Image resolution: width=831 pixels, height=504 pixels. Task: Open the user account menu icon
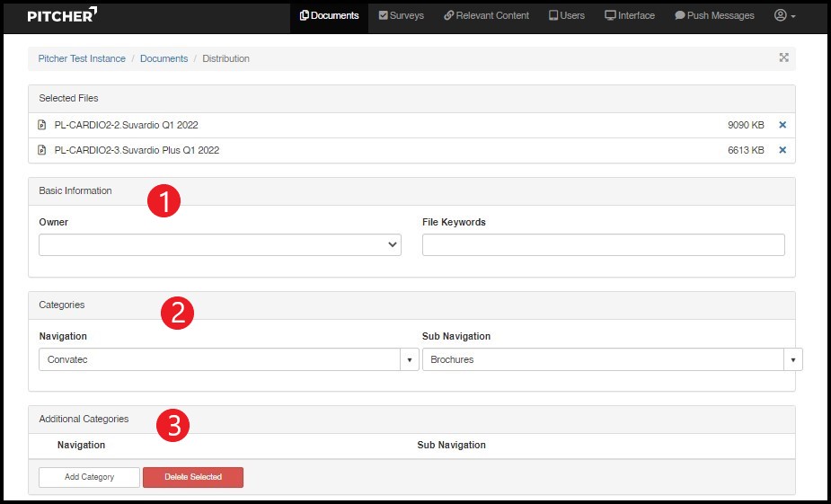tap(784, 15)
